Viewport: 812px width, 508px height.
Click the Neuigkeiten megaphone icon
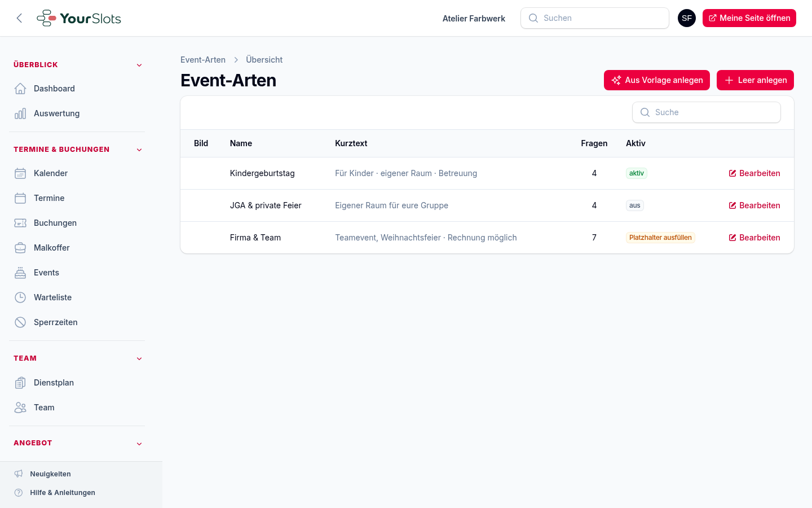[x=19, y=474]
